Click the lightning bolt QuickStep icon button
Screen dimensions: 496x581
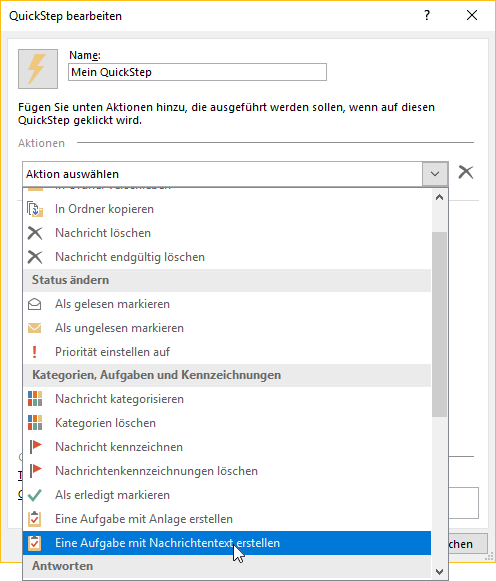38,69
